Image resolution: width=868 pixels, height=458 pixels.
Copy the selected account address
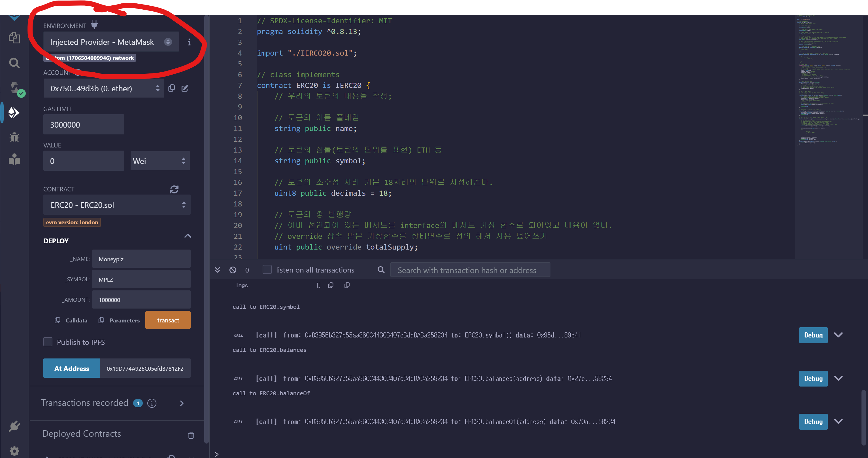[171, 88]
